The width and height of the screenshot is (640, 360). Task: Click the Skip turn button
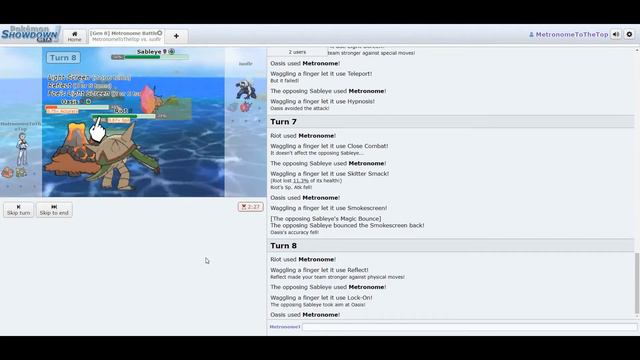18,210
